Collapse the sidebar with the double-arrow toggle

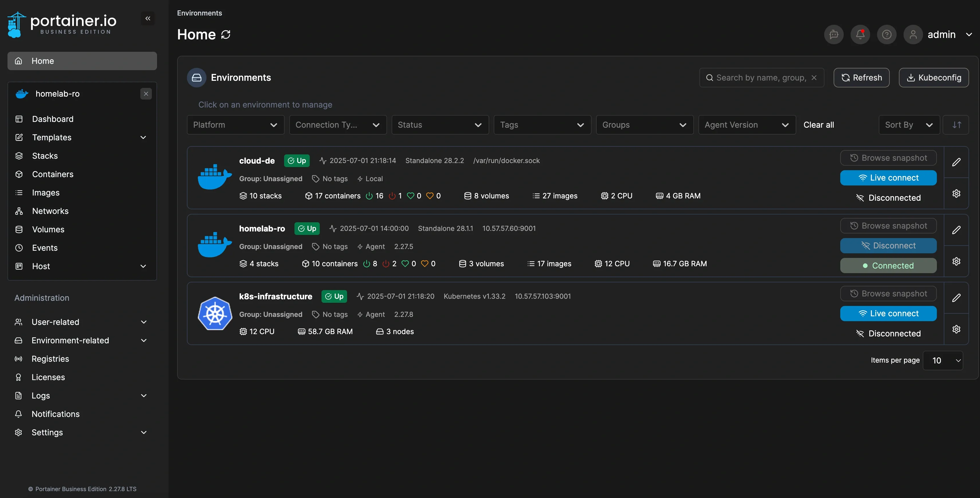click(148, 18)
